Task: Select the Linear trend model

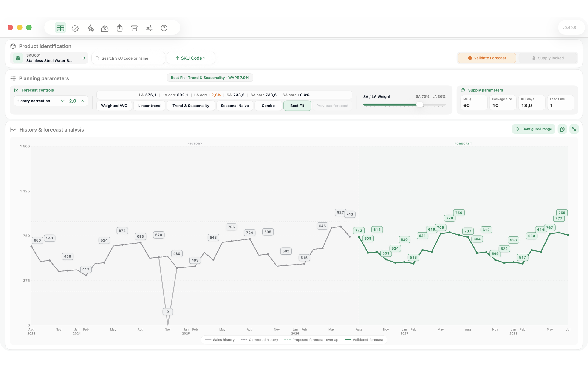Action: [149, 106]
